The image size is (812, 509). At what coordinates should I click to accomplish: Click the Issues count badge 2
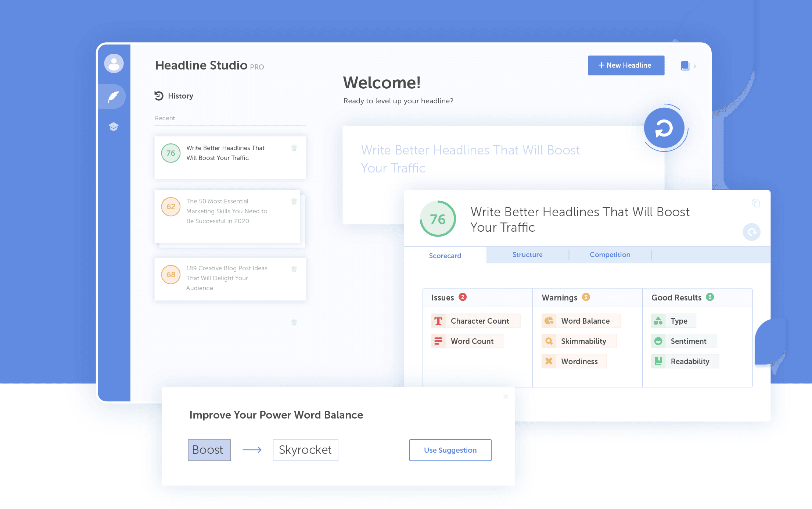coord(463,297)
